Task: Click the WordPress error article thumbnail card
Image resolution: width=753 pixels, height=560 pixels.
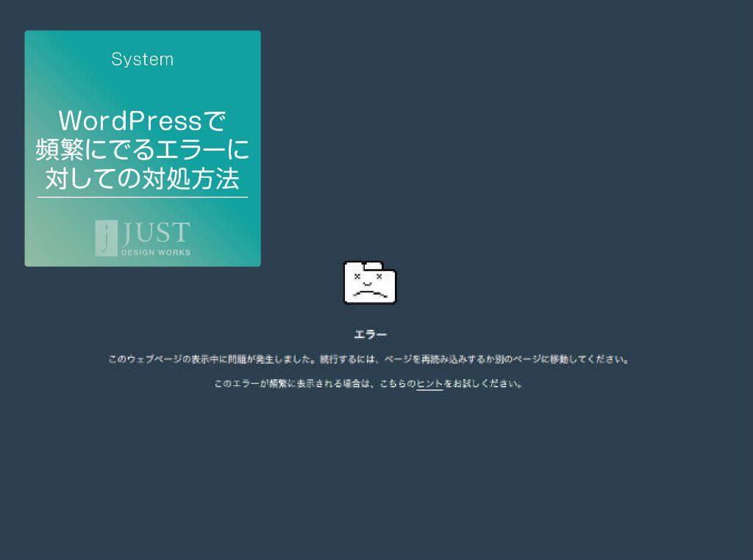Action: [x=143, y=148]
